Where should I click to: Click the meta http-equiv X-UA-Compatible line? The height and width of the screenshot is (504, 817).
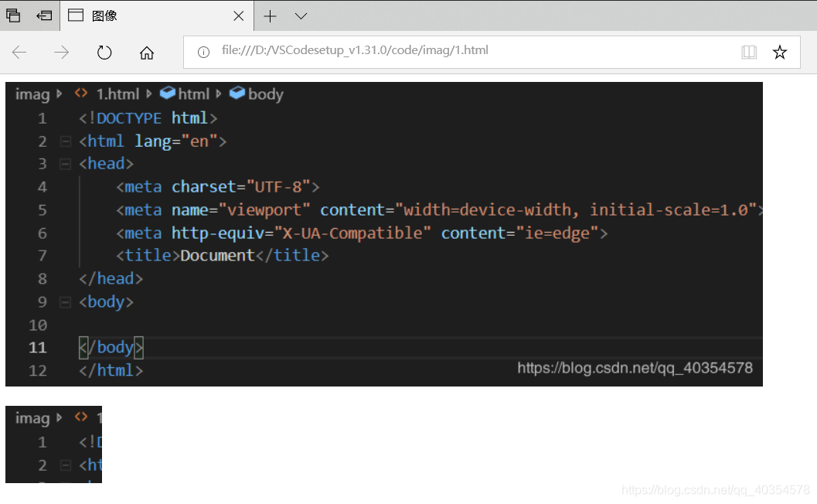[362, 233]
